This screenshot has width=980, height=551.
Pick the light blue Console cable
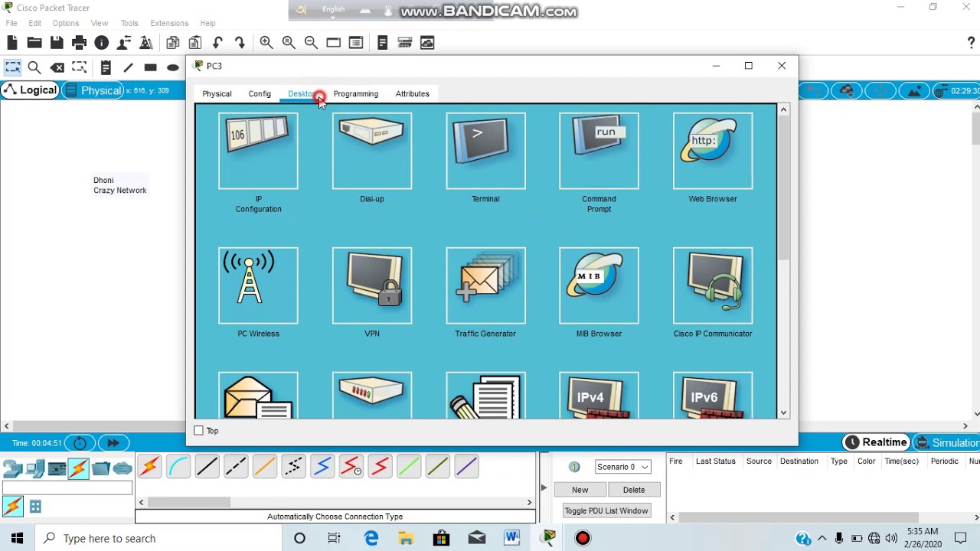(178, 466)
